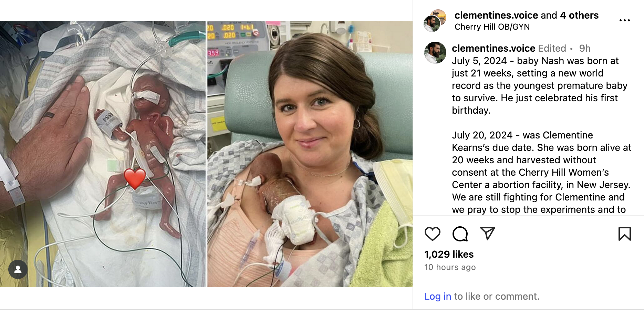Open the commenter avatar beside the caption
Image resolution: width=644 pixels, height=310 pixels.
tap(435, 53)
